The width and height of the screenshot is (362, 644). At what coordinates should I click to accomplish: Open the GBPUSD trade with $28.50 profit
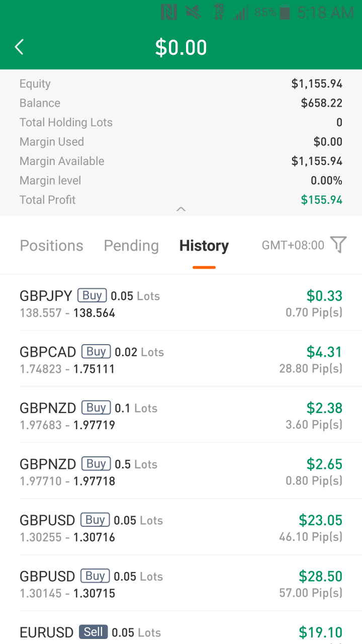click(x=181, y=584)
